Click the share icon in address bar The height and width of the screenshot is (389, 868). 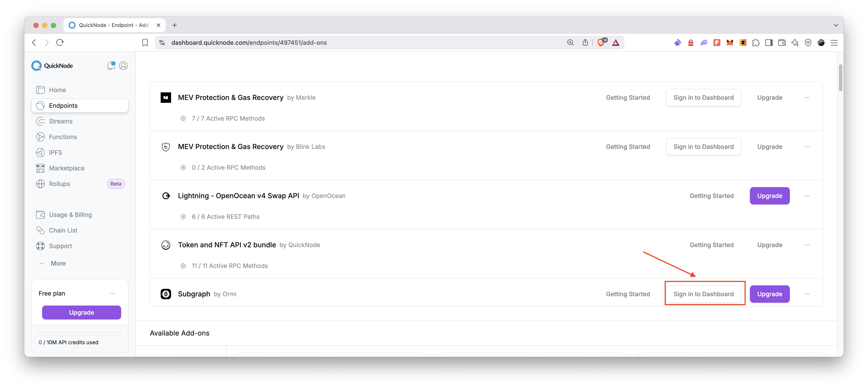point(585,43)
